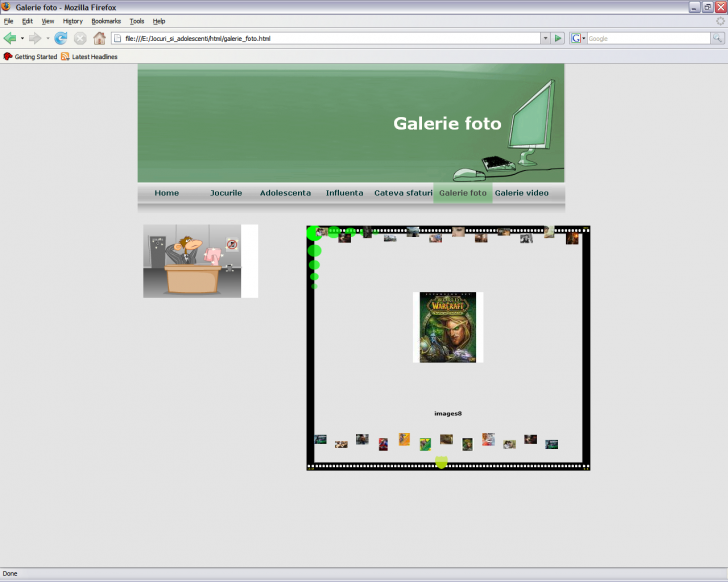The height and width of the screenshot is (582, 728).
Task: Click the "Done" status bar text
Action: (10, 574)
